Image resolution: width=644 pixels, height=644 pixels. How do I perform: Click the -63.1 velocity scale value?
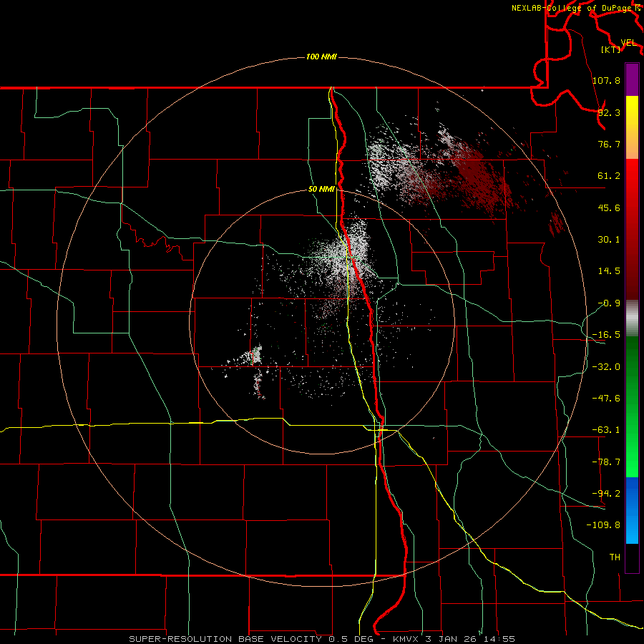(x=606, y=430)
